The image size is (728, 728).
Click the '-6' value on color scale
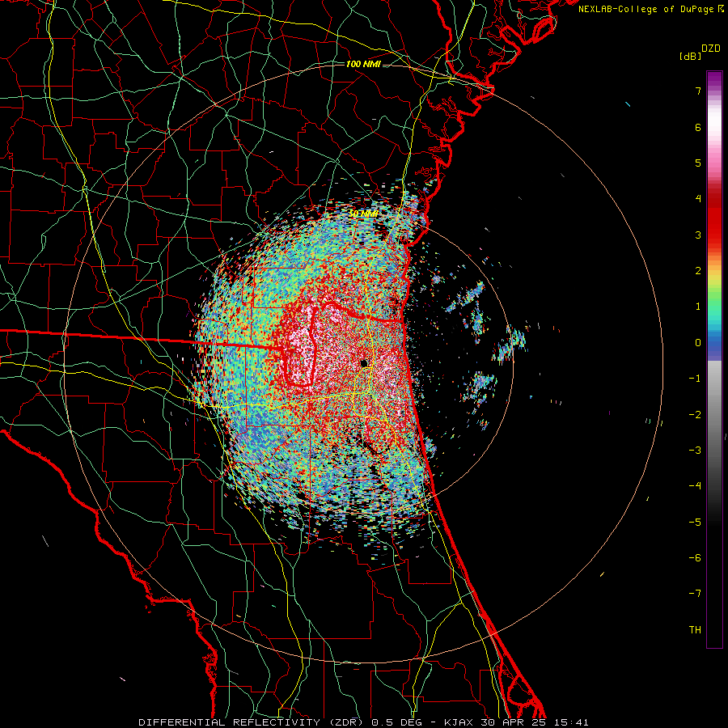tap(695, 558)
